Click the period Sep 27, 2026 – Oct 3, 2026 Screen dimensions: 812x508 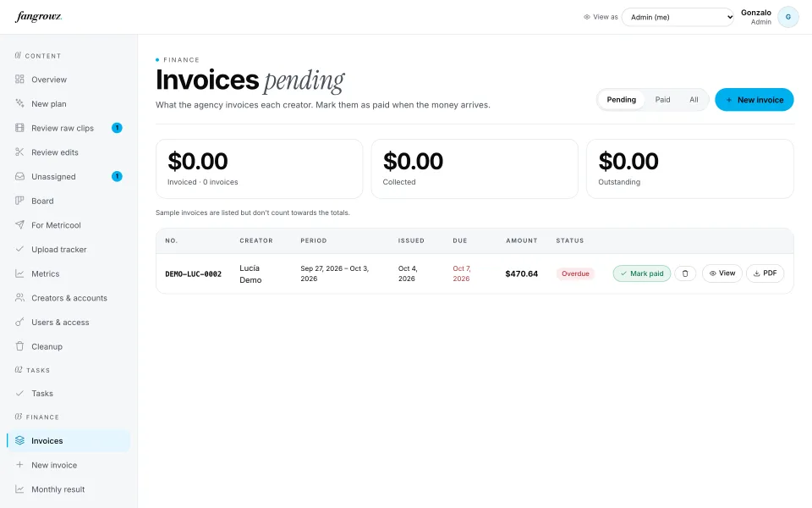click(x=335, y=273)
